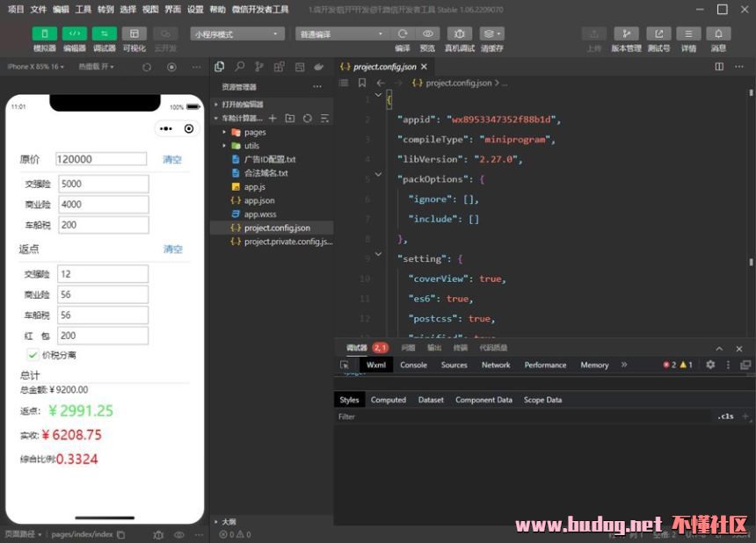Click the preview (预览) eye icon
Screen dimensions: 756x543
pos(427,33)
